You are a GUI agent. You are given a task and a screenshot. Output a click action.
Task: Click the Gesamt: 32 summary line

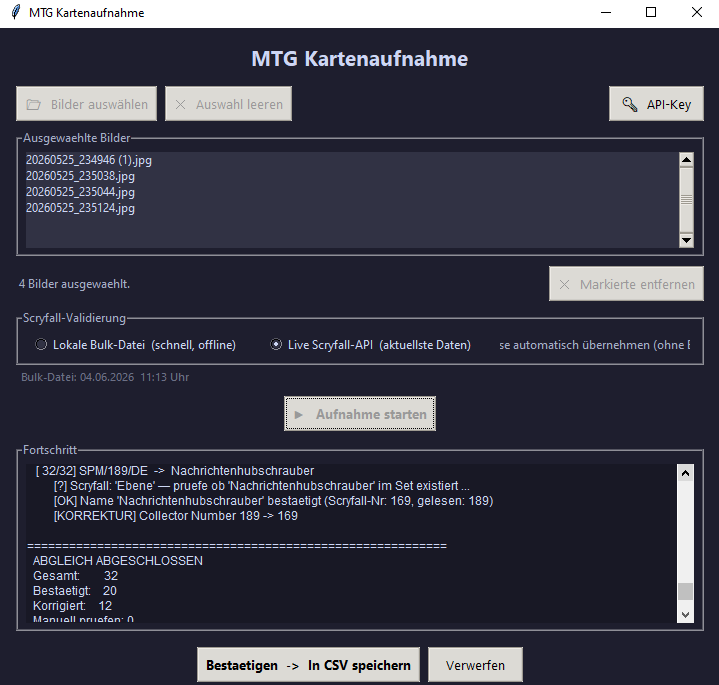pos(76,575)
